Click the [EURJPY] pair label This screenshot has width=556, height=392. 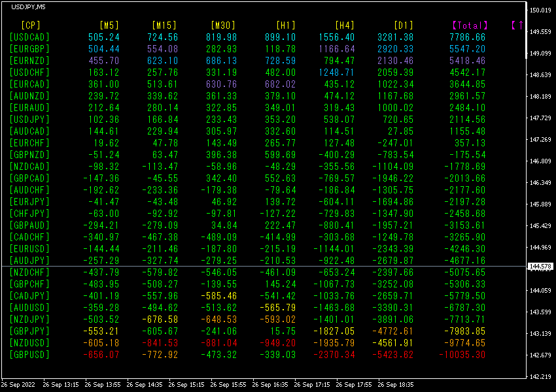[x=30, y=202]
